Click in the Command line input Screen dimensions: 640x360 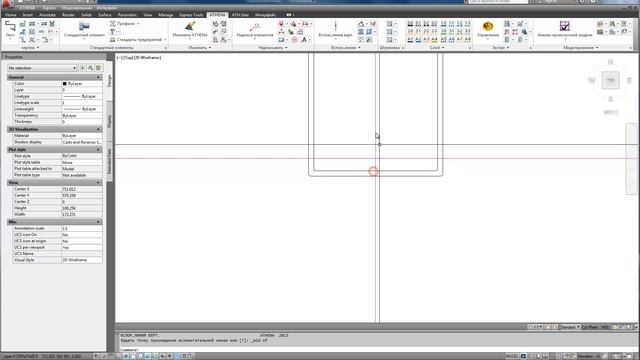pyautogui.click(x=376, y=349)
